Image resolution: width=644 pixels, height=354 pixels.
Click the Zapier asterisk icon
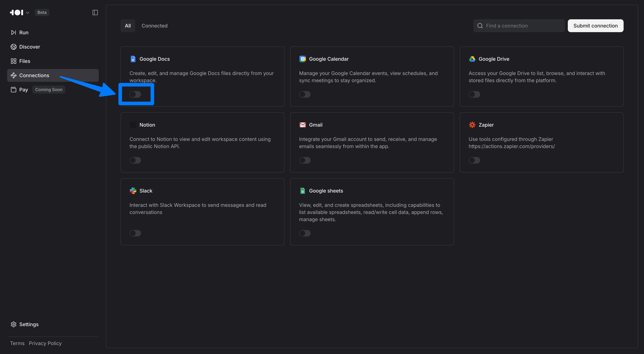pos(472,125)
